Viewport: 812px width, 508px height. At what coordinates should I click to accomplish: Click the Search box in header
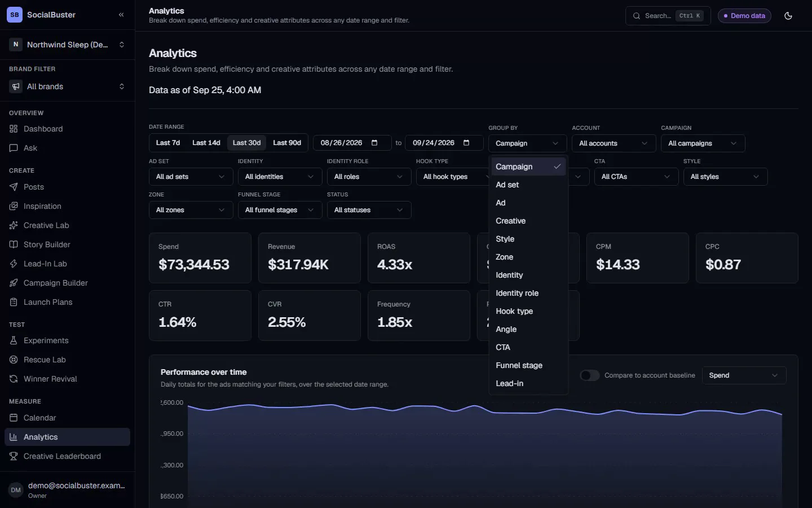668,16
